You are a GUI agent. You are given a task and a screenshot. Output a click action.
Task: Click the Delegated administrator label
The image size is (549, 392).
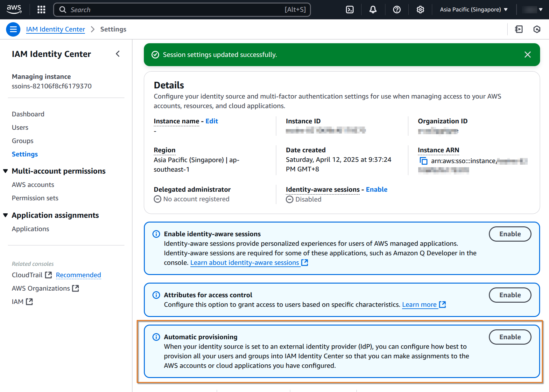coord(192,189)
